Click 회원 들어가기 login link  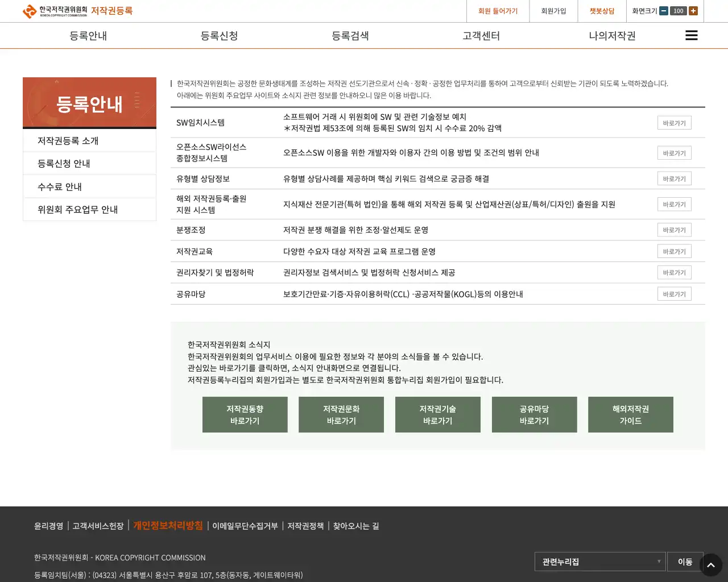pyautogui.click(x=498, y=11)
